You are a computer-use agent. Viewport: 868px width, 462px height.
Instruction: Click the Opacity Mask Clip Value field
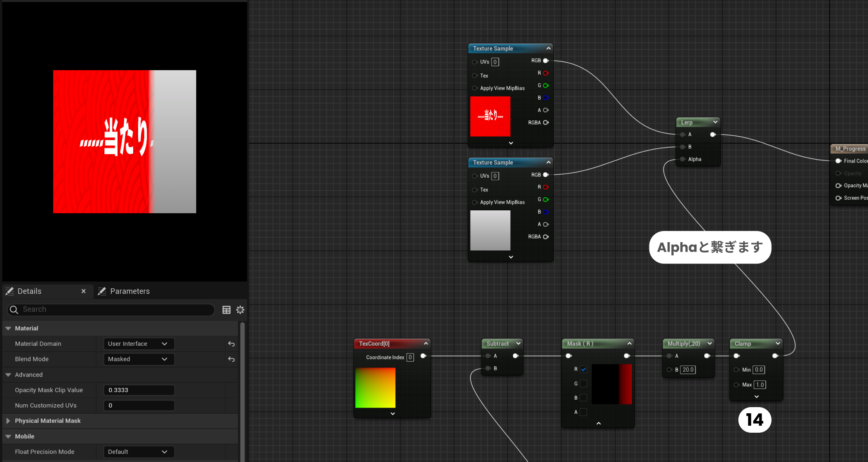[x=139, y=390]
